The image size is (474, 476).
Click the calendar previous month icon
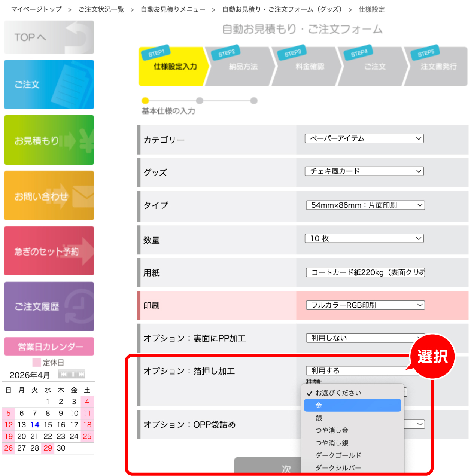[x=63, y=374]
